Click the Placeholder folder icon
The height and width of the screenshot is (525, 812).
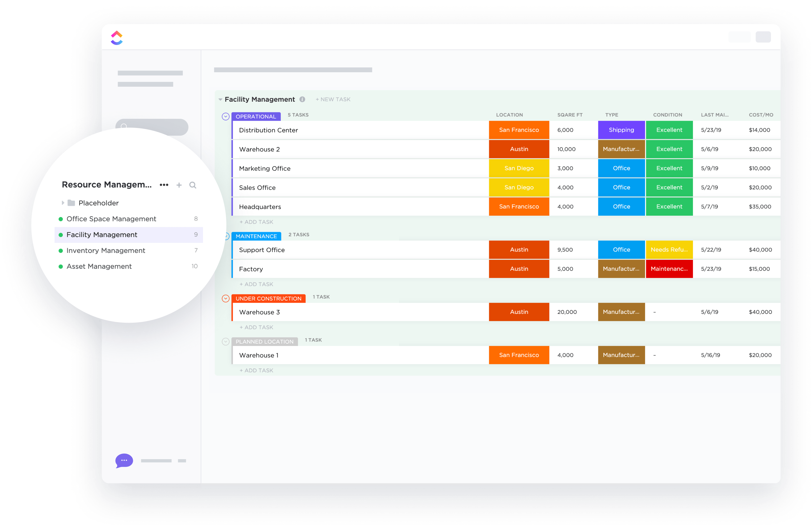pos(71,203)
